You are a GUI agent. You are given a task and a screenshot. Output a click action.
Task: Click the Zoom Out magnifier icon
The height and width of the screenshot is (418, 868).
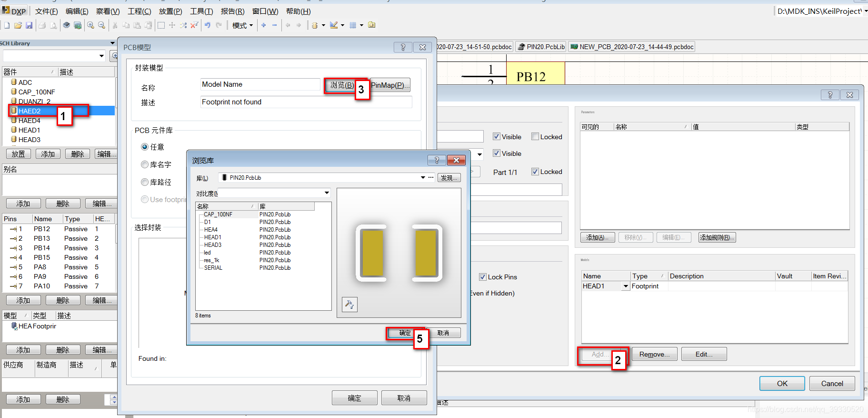[x=101, y=25]
